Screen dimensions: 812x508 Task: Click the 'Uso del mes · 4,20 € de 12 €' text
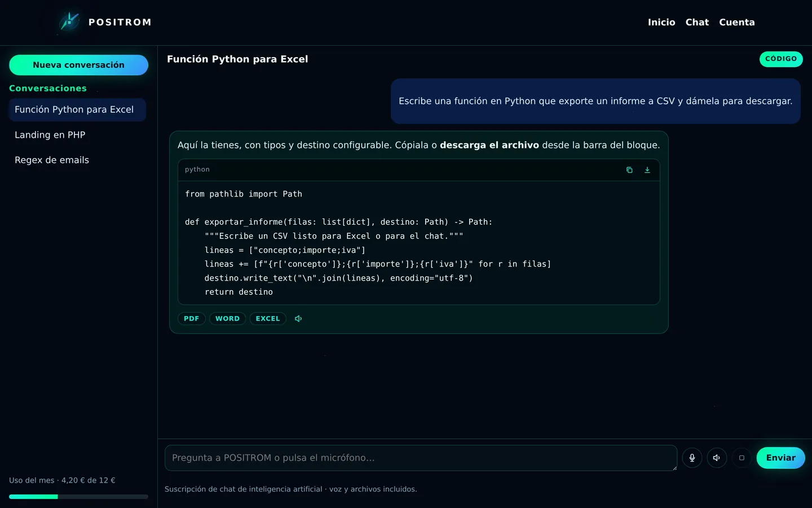(x=62, y=480)
